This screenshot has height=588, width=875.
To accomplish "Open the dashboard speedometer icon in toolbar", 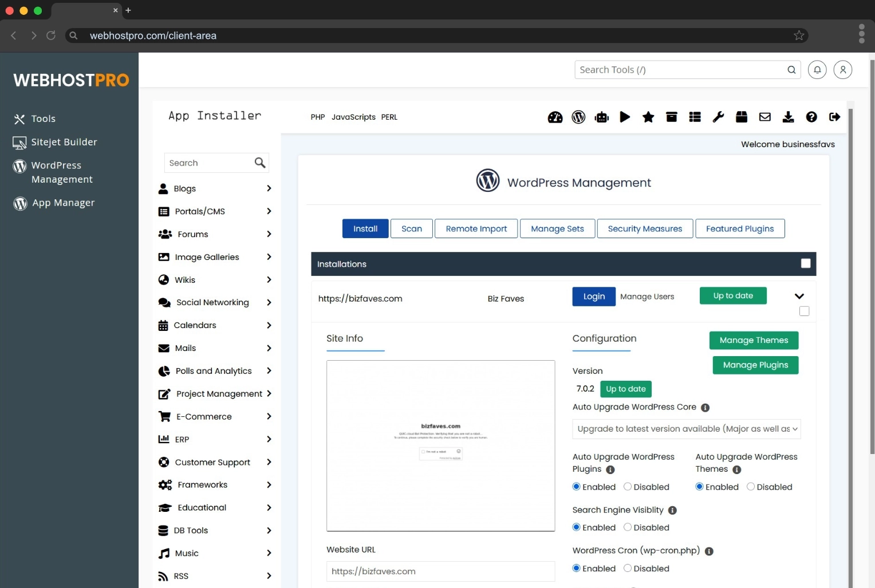I will 555,117.
